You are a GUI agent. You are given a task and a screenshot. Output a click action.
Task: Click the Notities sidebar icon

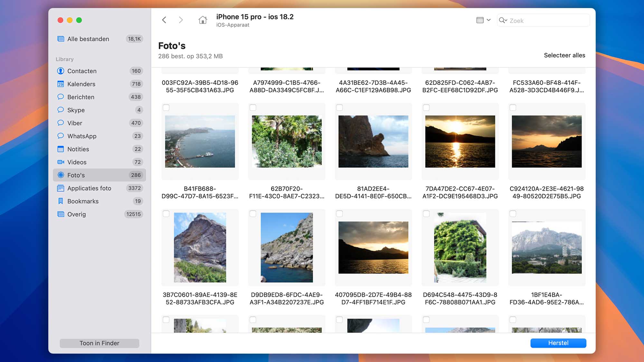click(x=61, y=149)
